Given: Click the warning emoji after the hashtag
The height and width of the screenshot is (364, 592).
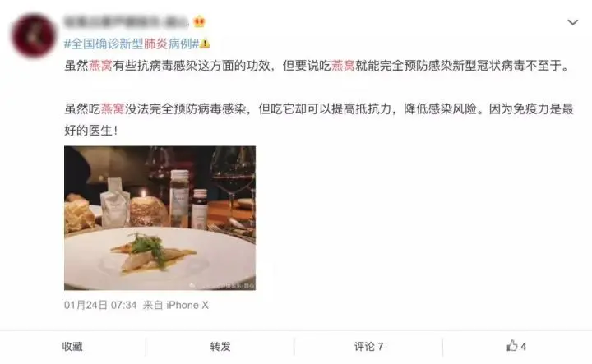Looking at the screenshot, I should pyautogui.click(x=205, y=44).
